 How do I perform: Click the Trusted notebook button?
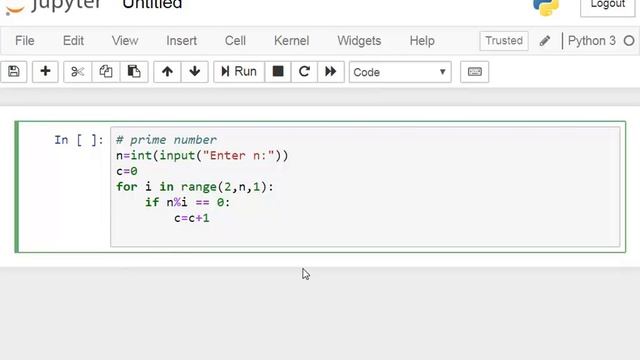(504, 41)
